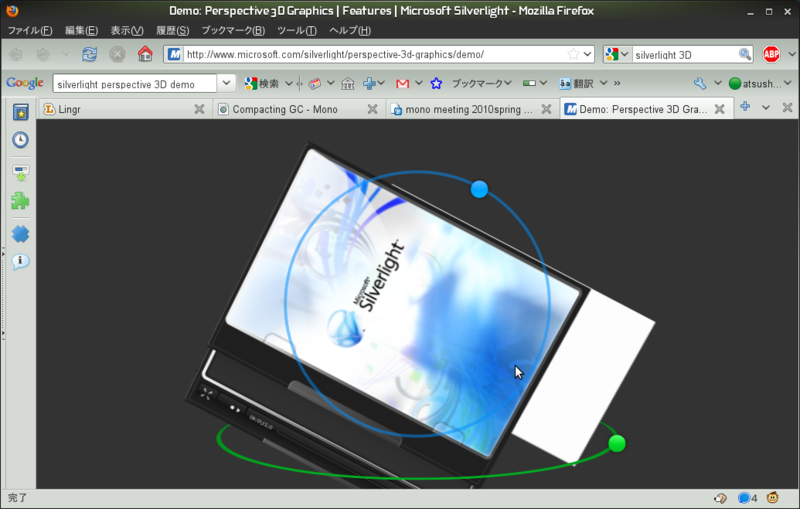This screenshot has width=800, height=509.
Task: Click the chat bubble icon in the status bar
Action: coord(744,498)
